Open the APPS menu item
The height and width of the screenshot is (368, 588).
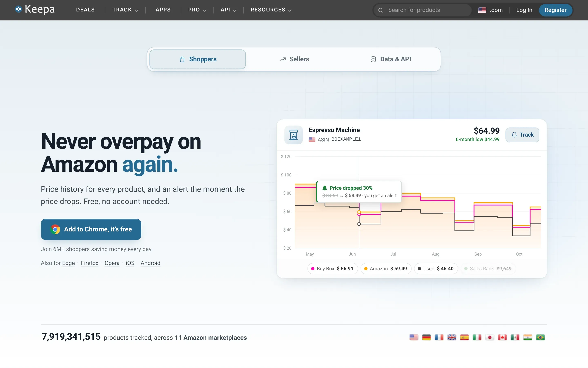pos(163,10)
